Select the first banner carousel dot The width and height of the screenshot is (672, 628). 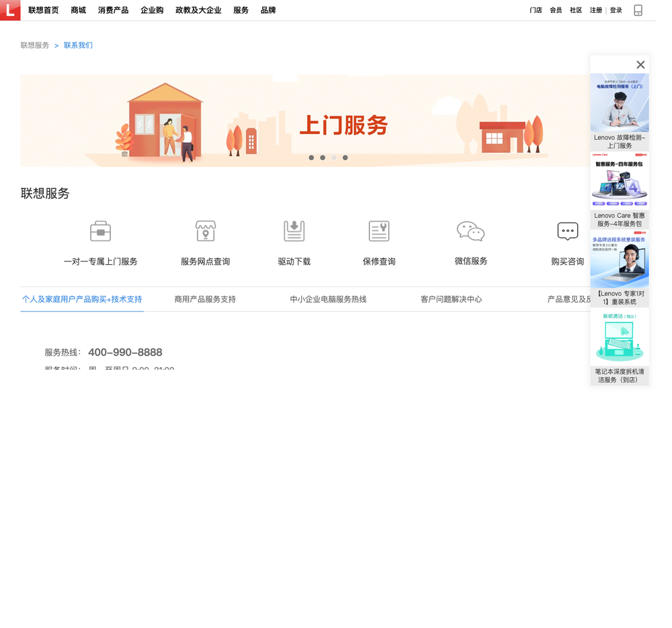pyautogui.click(x=311, y=158)
